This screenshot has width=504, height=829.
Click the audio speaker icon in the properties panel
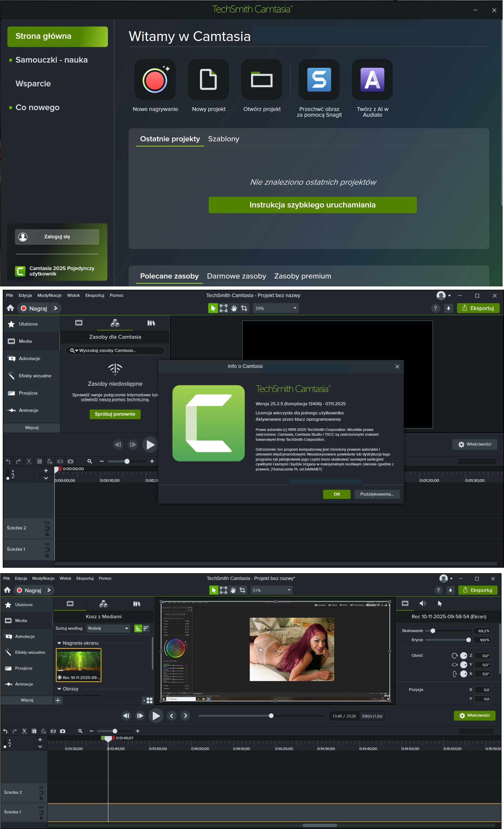(423, 604)
